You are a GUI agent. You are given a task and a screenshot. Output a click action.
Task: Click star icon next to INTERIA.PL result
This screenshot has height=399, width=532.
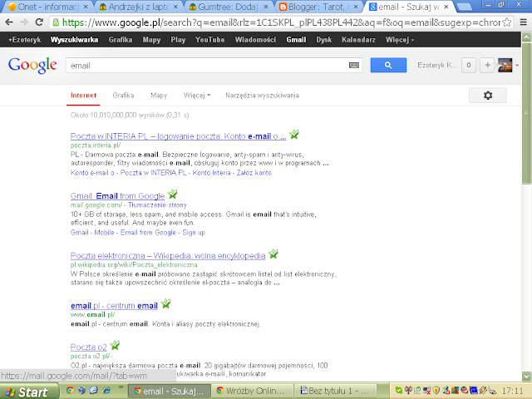pyautogui.click(x=293, y=135)
